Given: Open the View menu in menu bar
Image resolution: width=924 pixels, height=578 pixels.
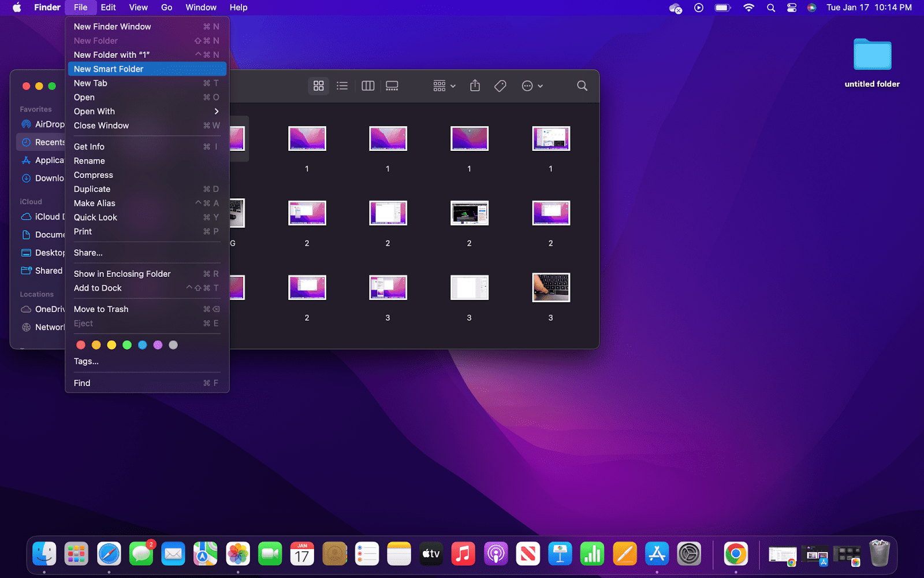Looking at the screenshot, I should [x=139, y=8].
